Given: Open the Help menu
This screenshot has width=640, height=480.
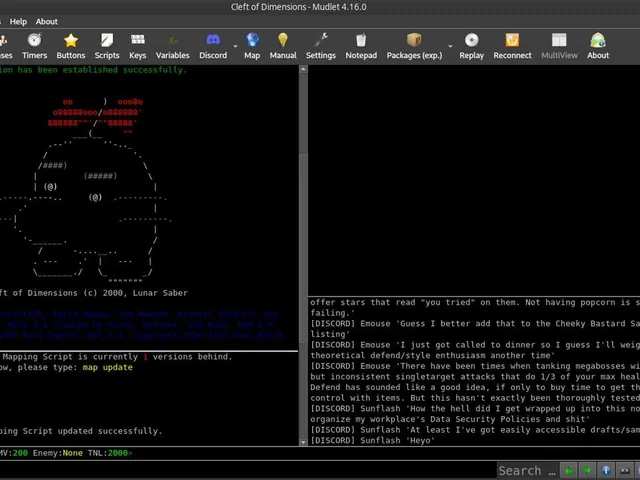Looking at the screenshot, I should pos(18,22).
